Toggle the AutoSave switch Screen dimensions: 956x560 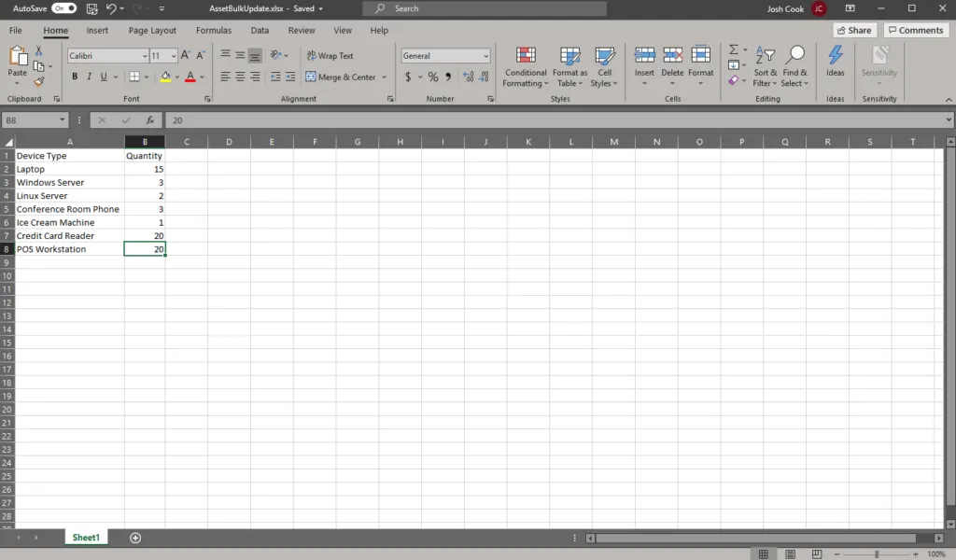pos(63,8)
